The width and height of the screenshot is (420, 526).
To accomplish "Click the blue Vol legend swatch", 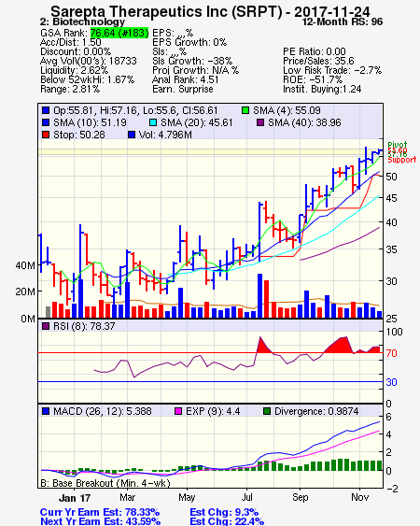I will click(x=132, y=135).
